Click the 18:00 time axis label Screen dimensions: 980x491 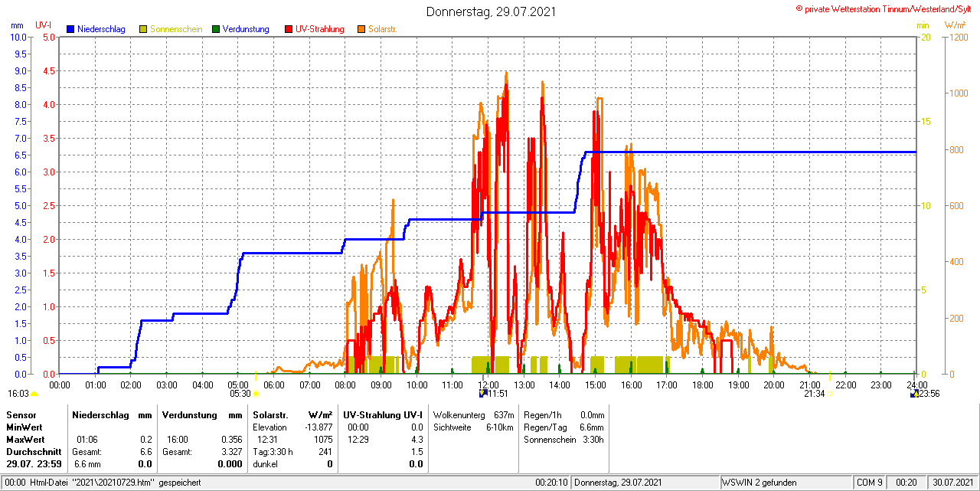703,384
